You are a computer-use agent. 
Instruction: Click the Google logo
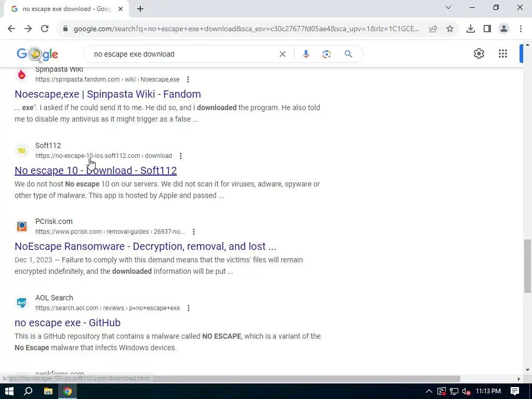37,54
